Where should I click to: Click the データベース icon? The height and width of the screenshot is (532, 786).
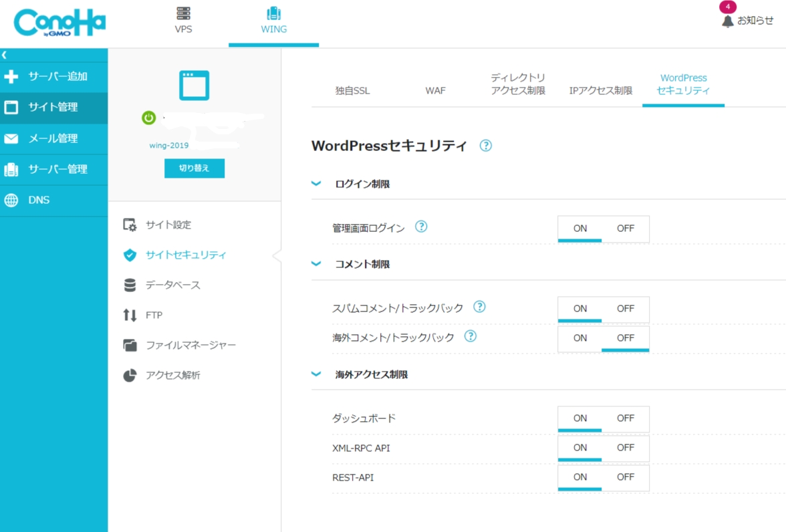tap(130, 285)
